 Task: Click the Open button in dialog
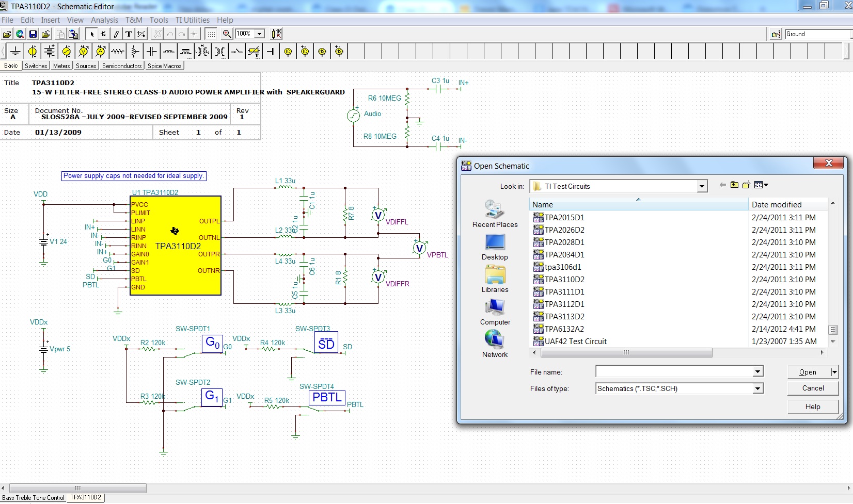[x=808, y=372]
